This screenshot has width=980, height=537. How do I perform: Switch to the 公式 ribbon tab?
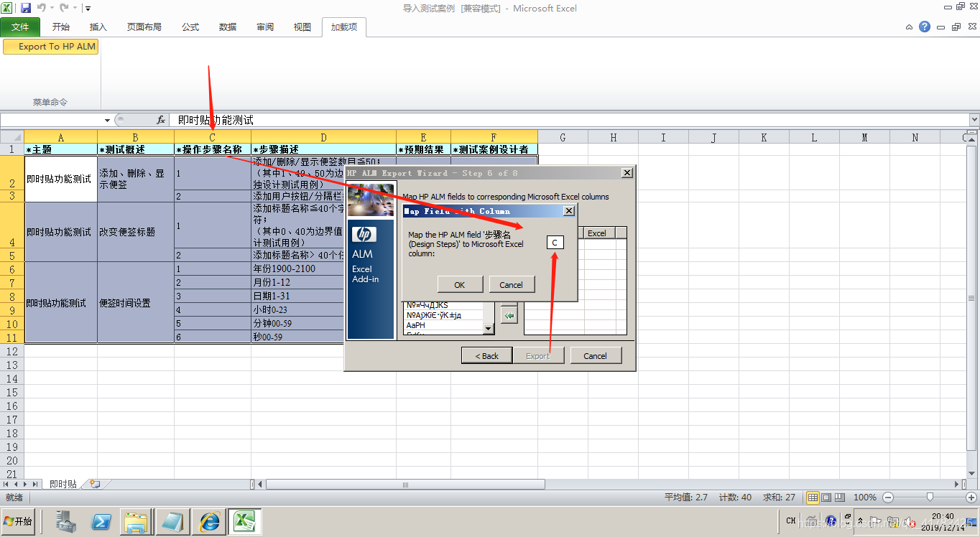coord(190,27)
